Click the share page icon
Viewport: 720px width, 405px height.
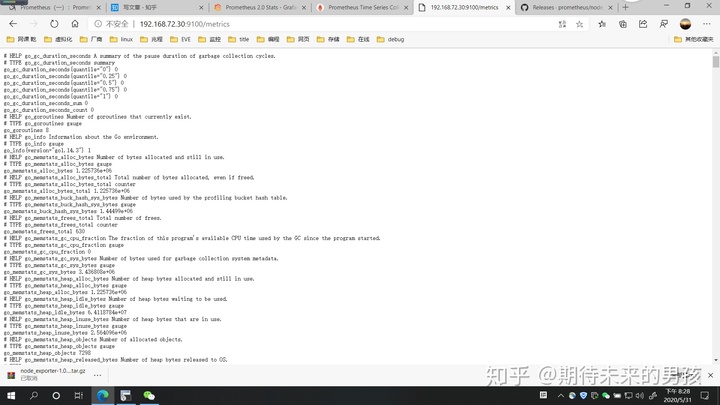(643, 24)
